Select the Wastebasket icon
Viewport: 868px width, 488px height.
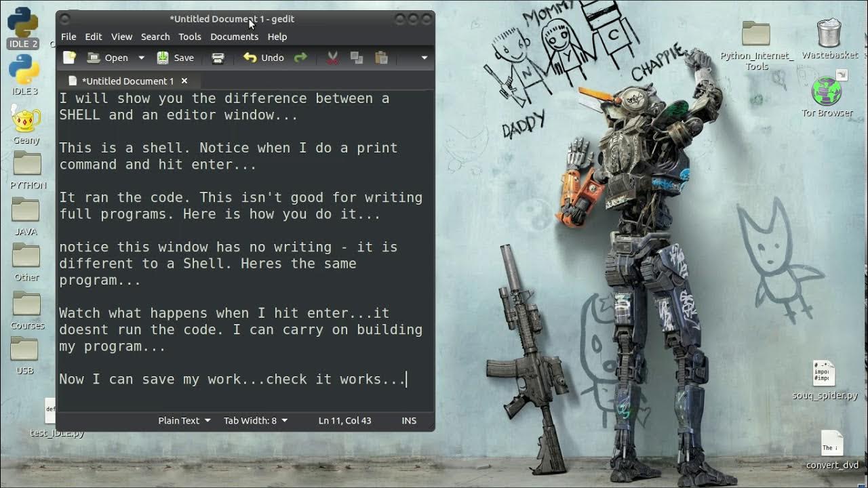coord(829,39)
